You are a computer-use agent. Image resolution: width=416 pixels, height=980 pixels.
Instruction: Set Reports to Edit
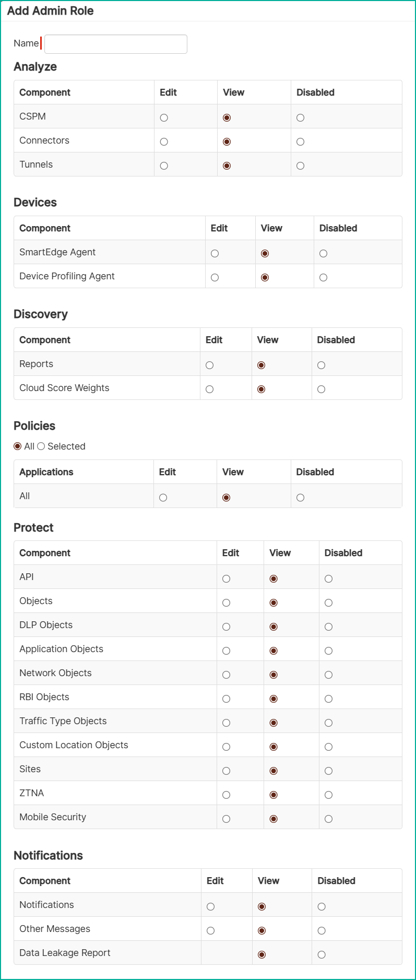pyautogui.click(x=209, y=365)
